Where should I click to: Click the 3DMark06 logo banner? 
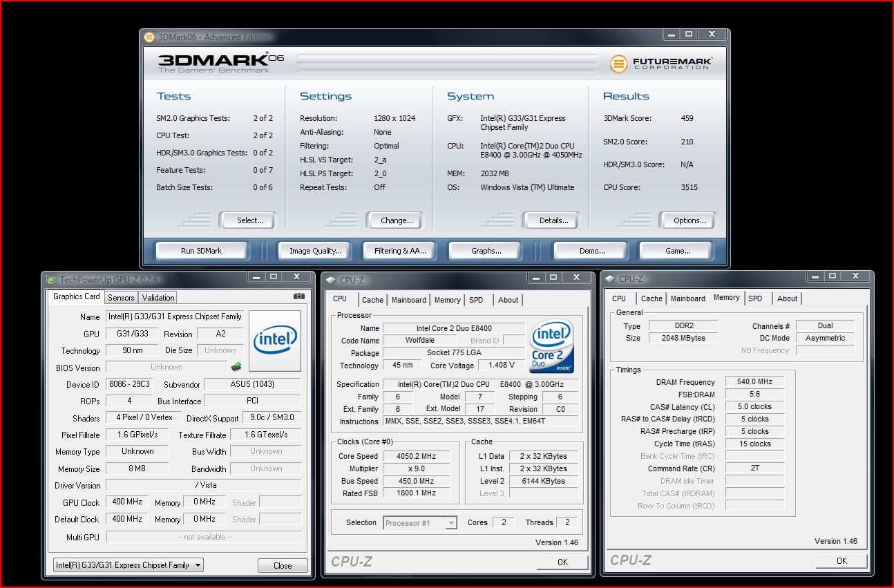(x=221, y=63)
